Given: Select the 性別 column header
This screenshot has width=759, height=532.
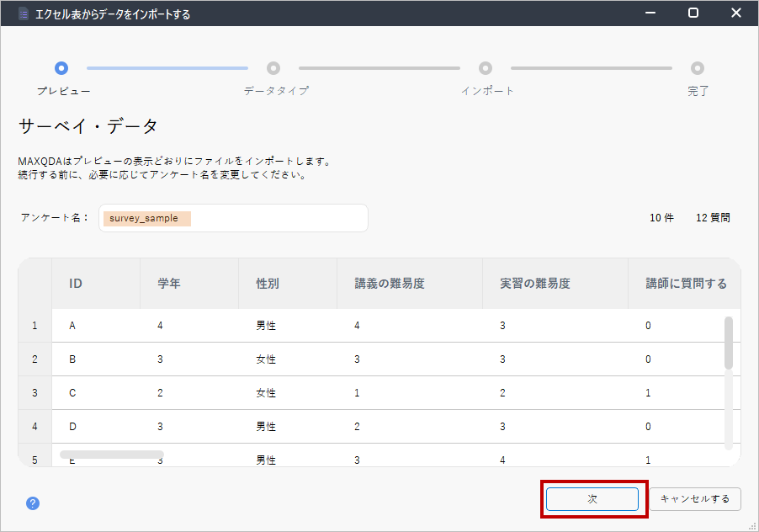Looking at the screenshot, I should (x=268, y=284).
